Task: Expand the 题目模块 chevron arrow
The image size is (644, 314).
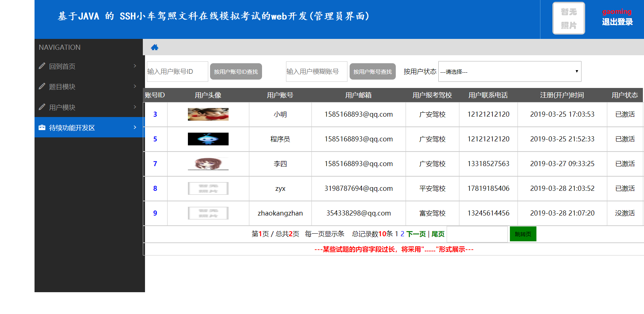Action: (x=135, y=86)
